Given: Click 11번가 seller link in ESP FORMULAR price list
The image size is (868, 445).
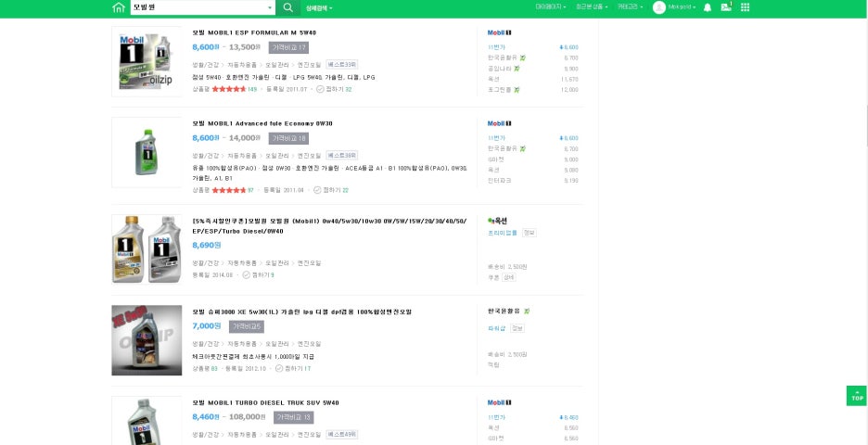Looking at the screenshot, I should point(496,47).
